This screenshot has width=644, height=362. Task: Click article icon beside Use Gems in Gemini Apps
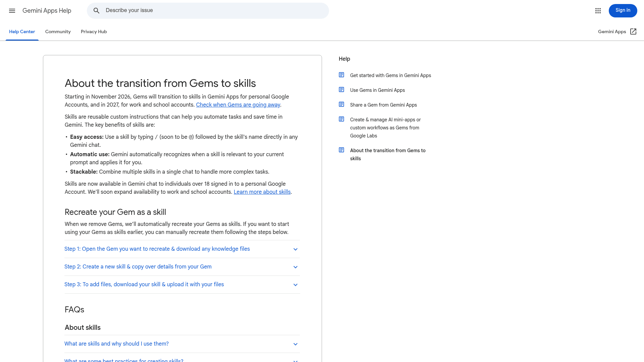(341, 89)
